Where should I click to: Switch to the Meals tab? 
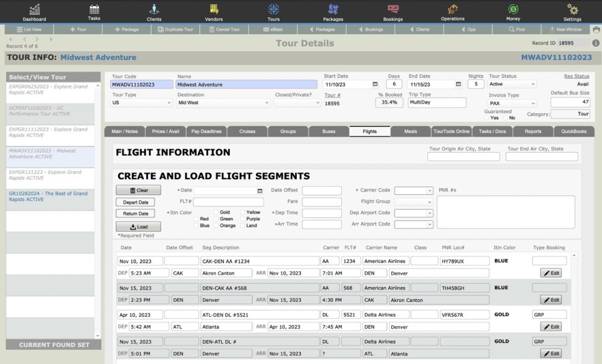tap(411, 131)
